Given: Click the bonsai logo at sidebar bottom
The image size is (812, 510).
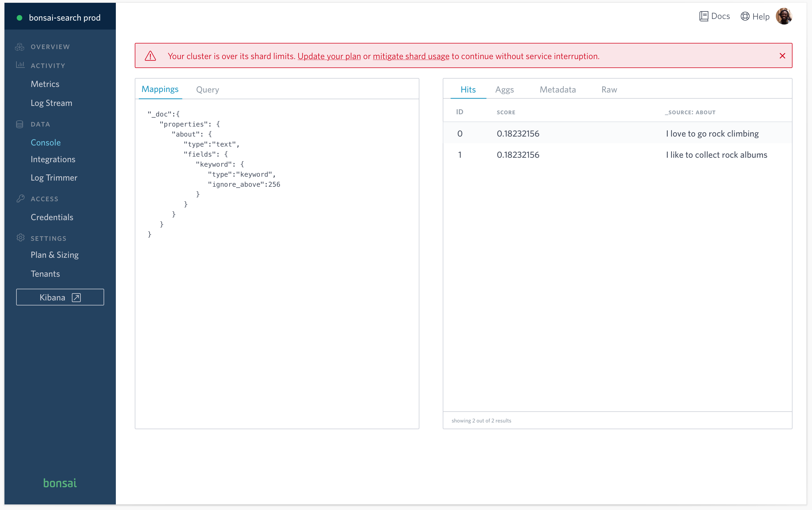Looking at the screenshot, I should click(60, 483).
